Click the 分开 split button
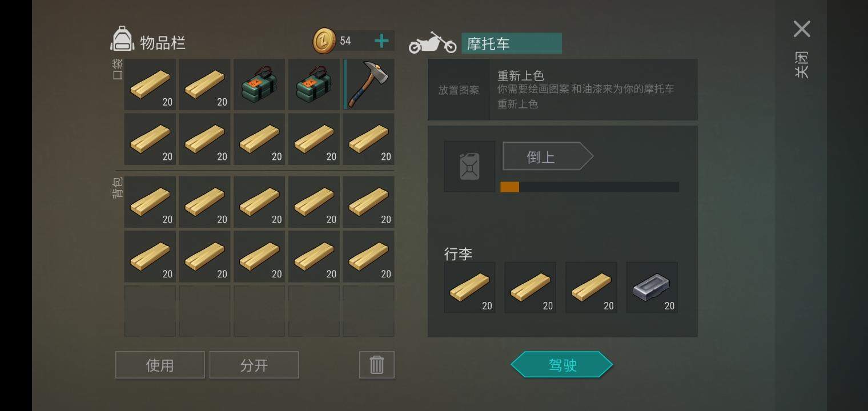This screenshot has height=411, width=868. point(254,365)
